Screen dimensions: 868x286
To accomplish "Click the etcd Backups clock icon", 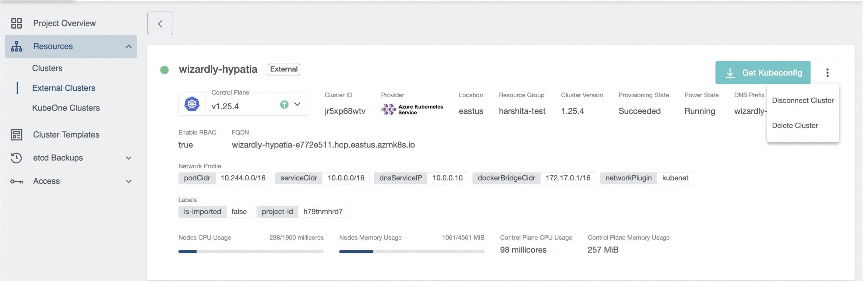I will click(16, 158).
